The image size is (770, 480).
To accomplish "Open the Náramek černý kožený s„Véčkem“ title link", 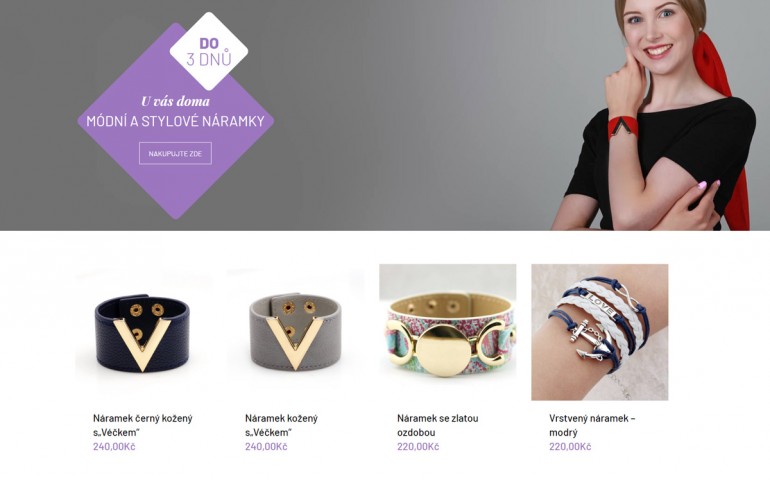I will pyautogui.click(x=142, y=425).
